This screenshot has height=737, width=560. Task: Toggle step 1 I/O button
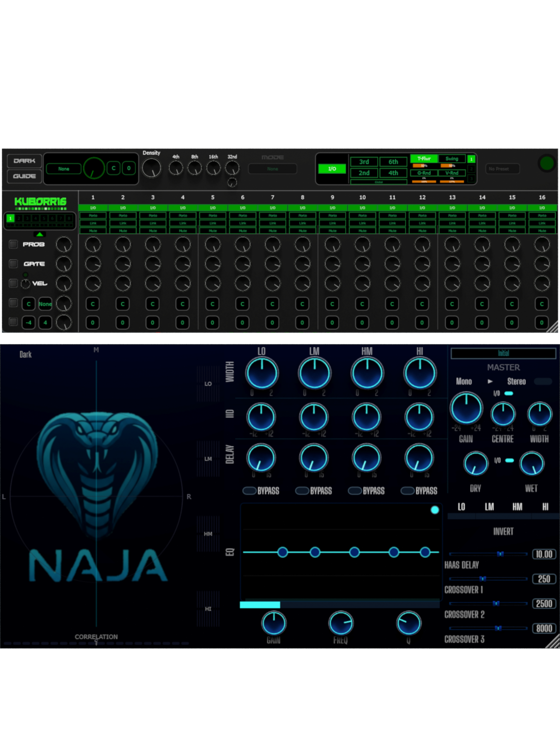(x=93, y=208)
